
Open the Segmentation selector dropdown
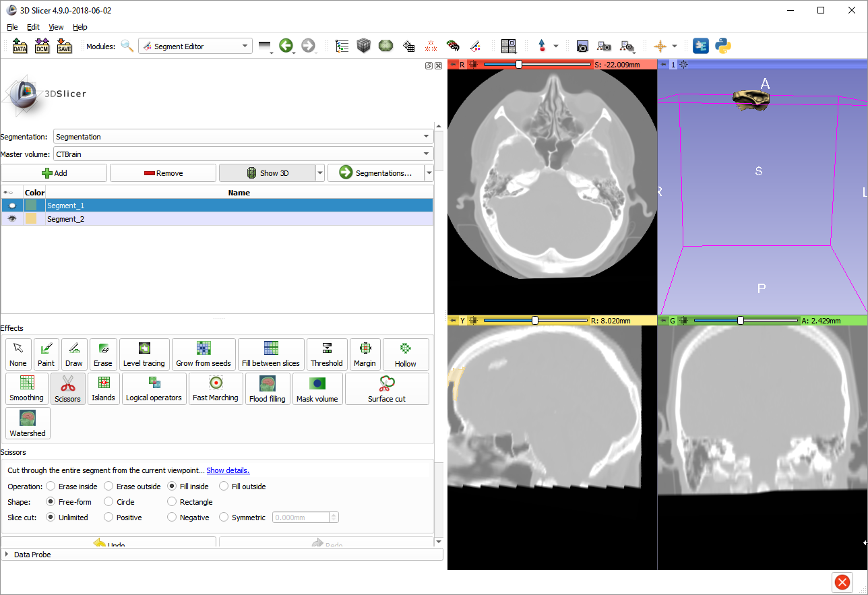pos(243,137)
